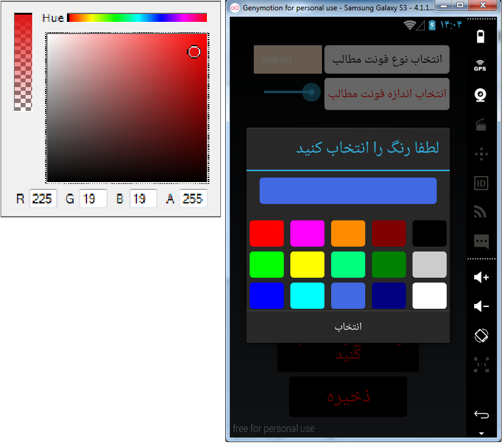Expand the sidebar bottom down arrow
504x447 pixels.
[x=481, y=434]
